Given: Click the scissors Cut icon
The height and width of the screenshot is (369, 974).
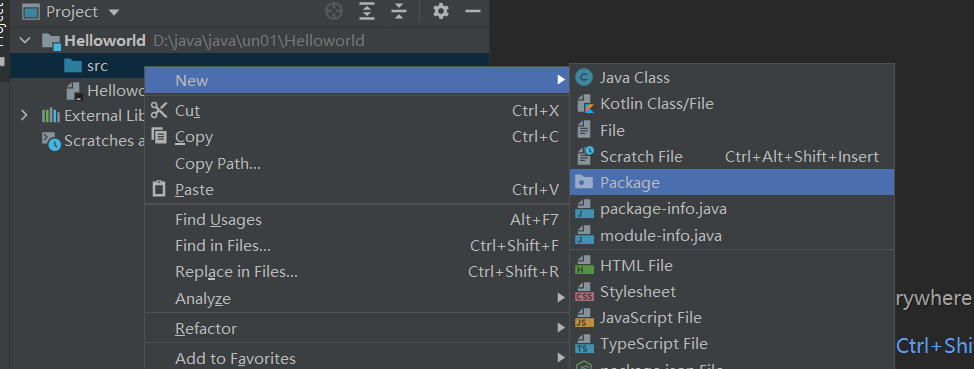Looking at the screenshot, I should (x=160, y=111).
